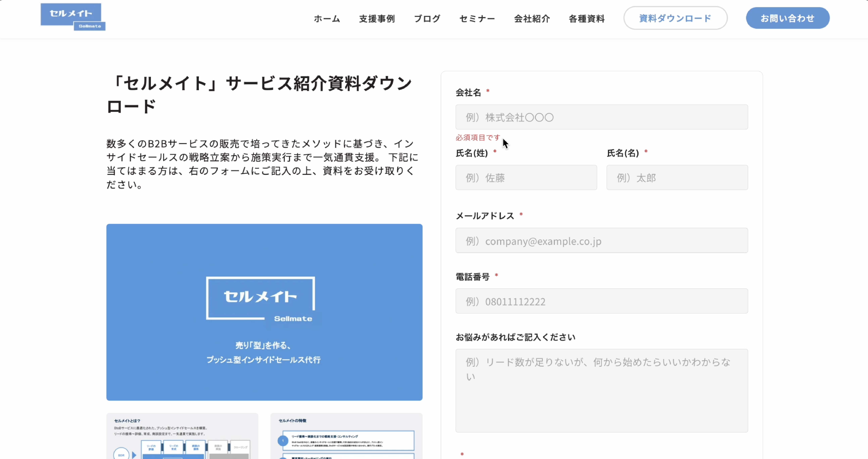
Task: Focus the メールアドレス input box
Action: click(x=601, y=240)
